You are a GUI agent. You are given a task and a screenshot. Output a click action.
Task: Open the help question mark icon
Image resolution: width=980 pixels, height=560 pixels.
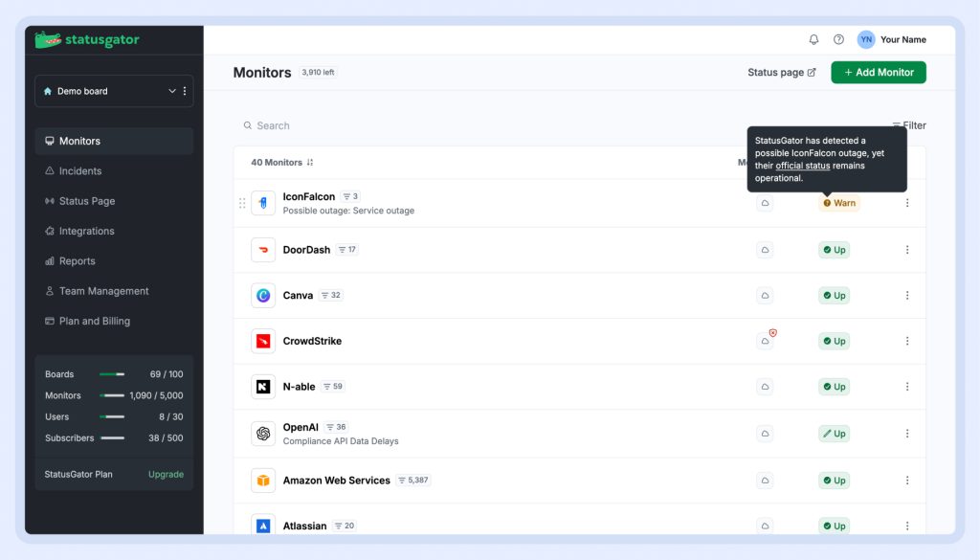(x=838, y=39)
